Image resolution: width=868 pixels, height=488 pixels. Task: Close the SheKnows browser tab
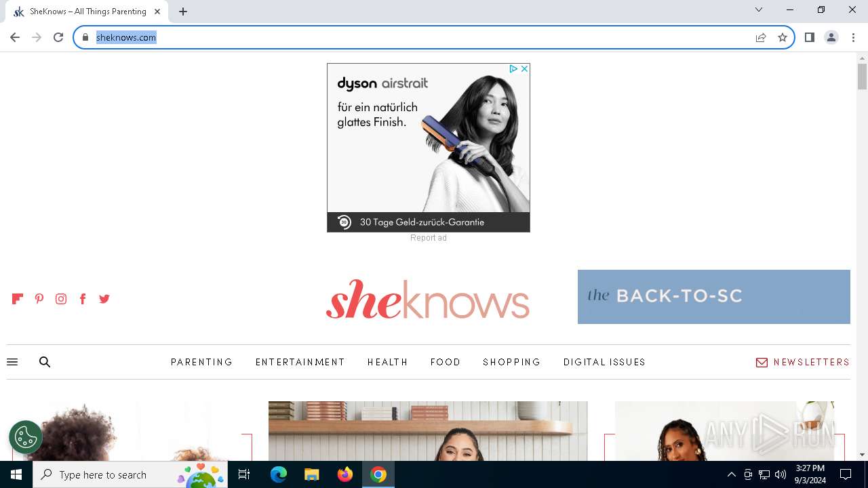pos(157,11)
